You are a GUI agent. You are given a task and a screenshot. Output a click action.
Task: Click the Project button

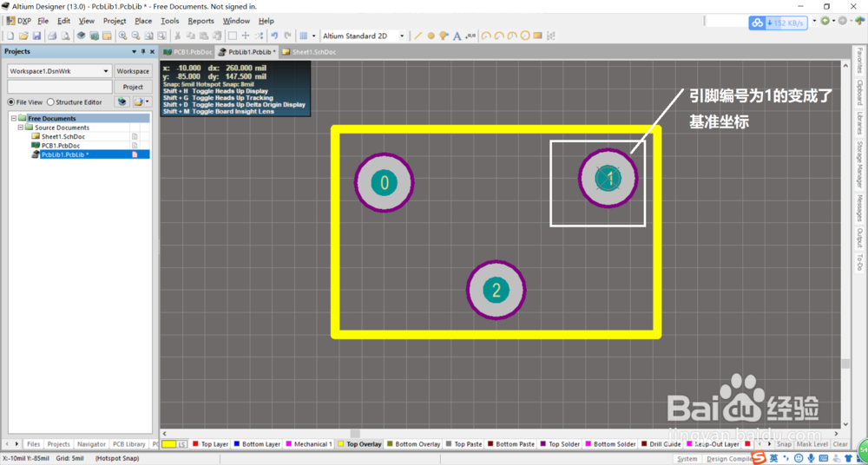pyautogui.click(x=133, y=87)
